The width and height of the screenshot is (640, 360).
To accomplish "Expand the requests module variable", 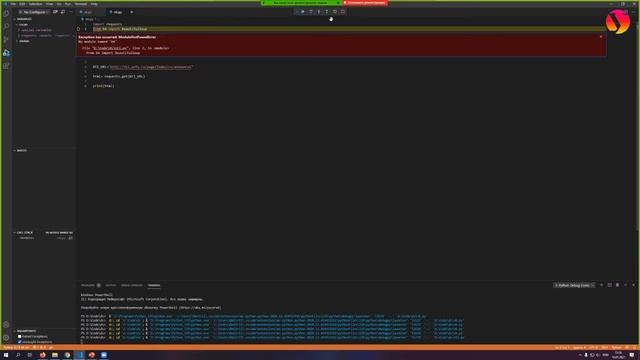I will [44, 36].
